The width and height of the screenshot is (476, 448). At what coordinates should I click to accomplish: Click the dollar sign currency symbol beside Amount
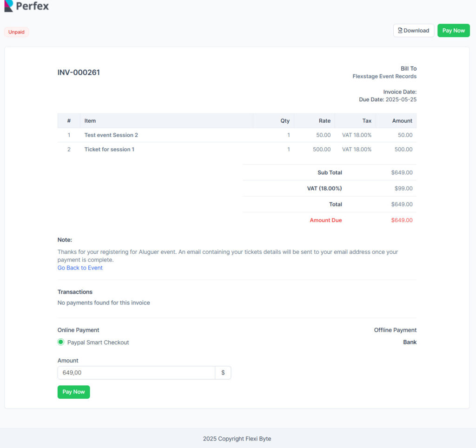point(224,372)
